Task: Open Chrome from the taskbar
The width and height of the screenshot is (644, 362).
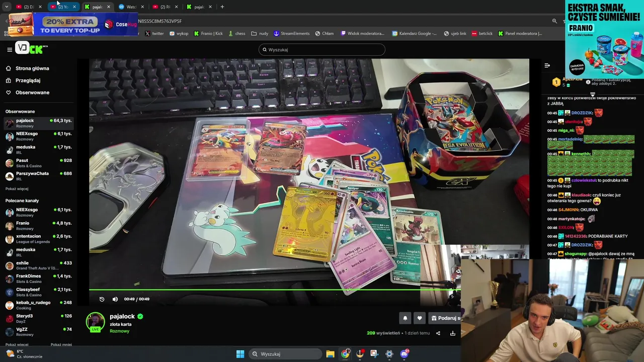Action: coord(345,354)
